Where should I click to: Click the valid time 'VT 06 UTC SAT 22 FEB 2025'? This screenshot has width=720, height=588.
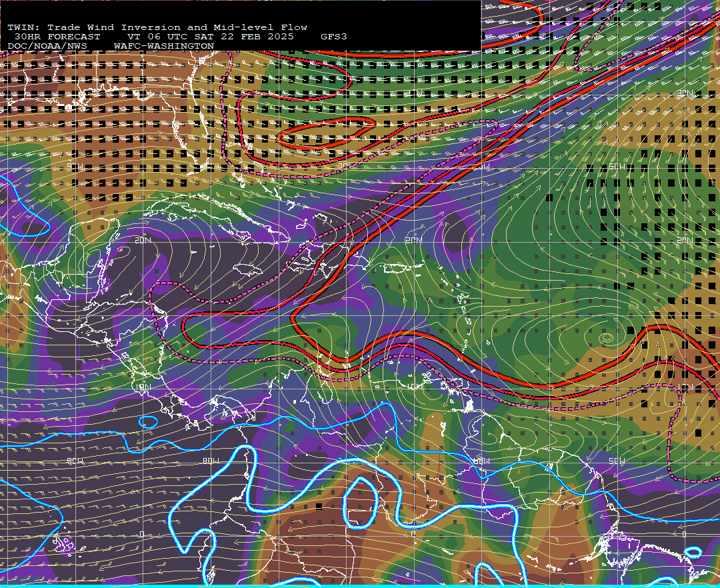(211, 37)
